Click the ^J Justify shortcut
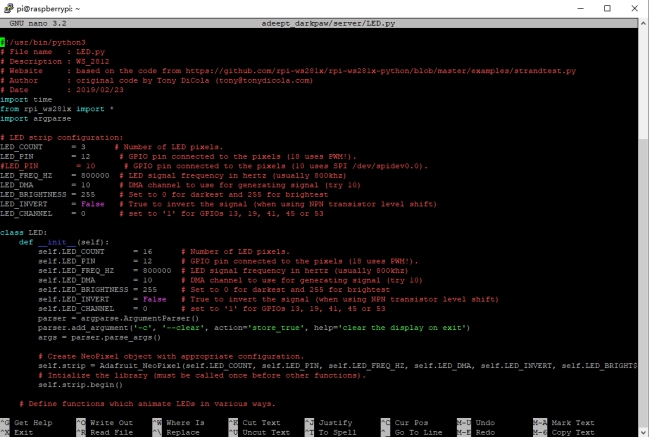 click(329, 423)
